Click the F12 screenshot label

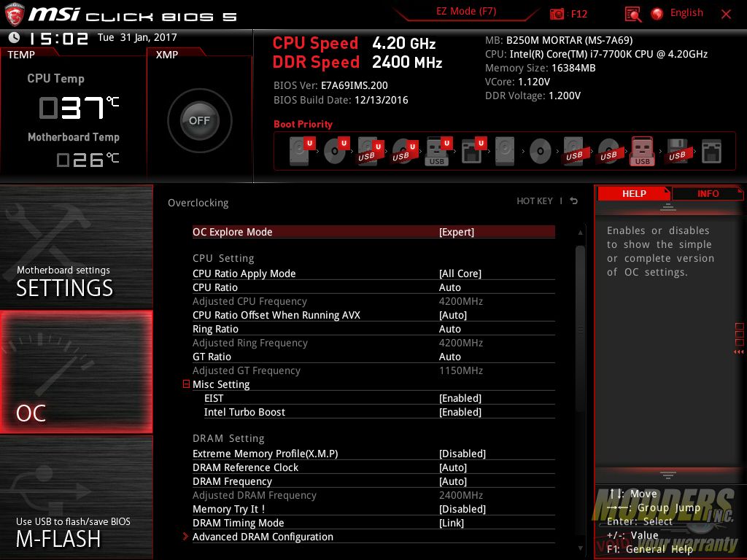[x=578, y=14]
